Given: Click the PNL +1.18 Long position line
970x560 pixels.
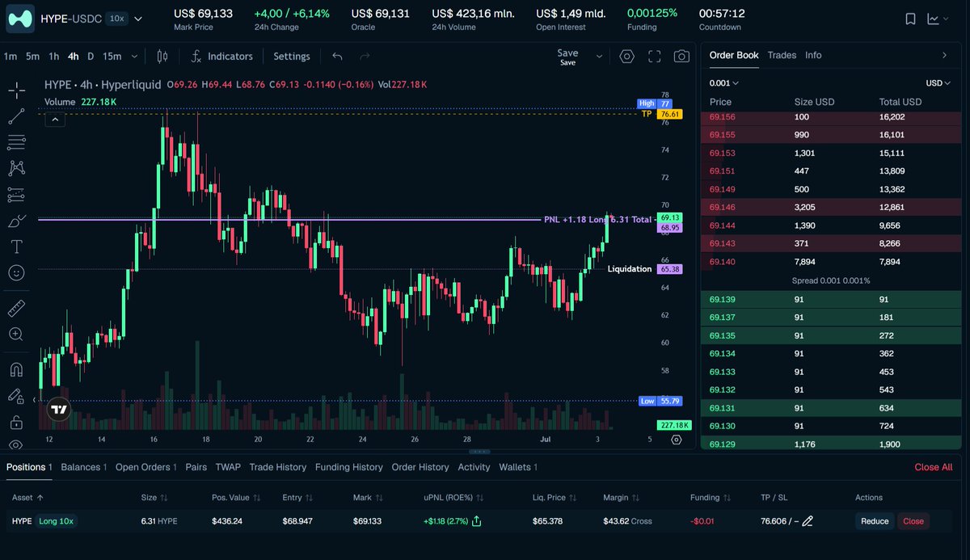Looking at the screenshot, I should (597, 219).
